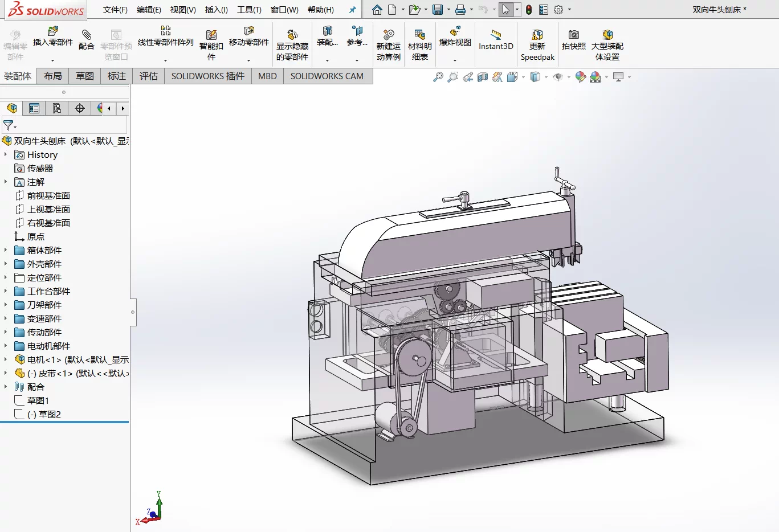Screen dimensions: 779x532
Task: Open the Edit Appearance color ball
Action: pos(581,77)
